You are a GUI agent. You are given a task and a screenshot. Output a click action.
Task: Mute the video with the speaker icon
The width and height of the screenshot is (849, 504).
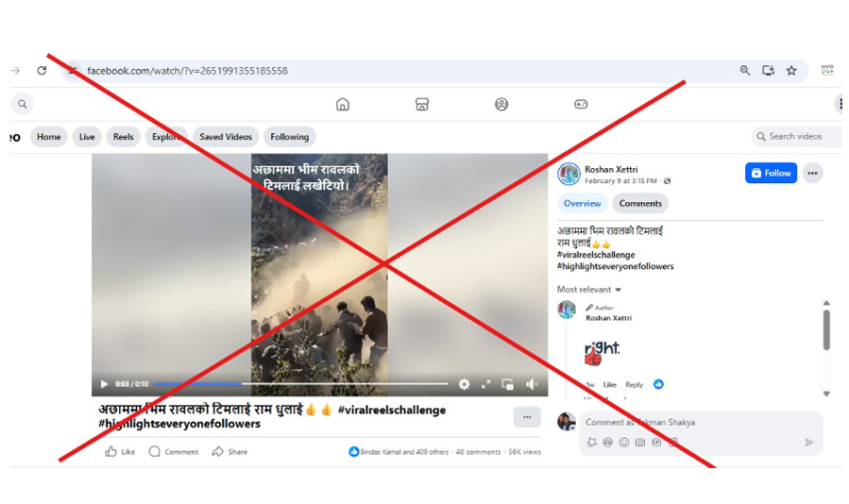pos(532,384)
